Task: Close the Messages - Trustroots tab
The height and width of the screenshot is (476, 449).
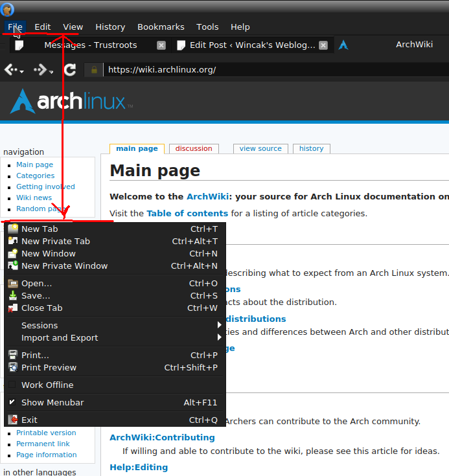Action: point(161,45)
